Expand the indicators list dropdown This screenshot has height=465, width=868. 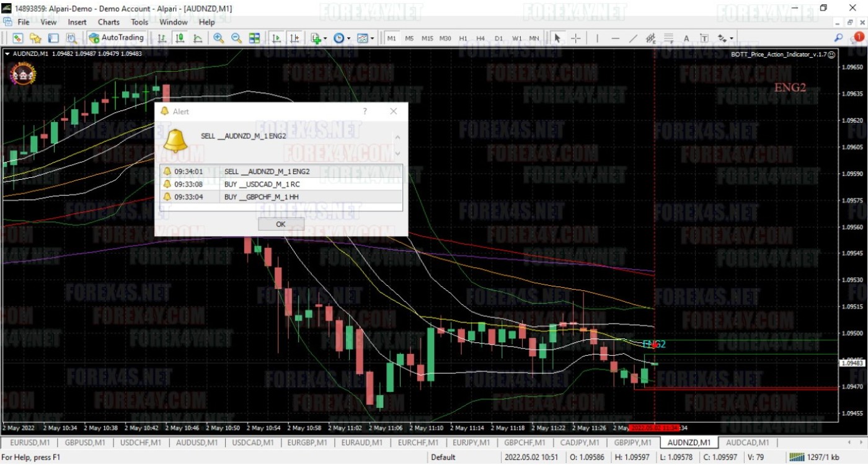[x=318, y=38]
